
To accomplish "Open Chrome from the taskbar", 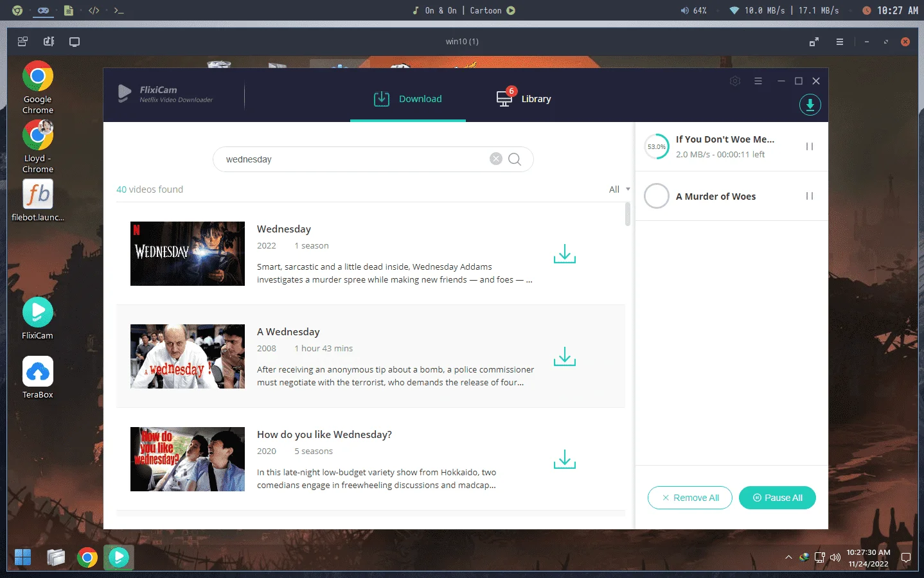I will 87,557.
